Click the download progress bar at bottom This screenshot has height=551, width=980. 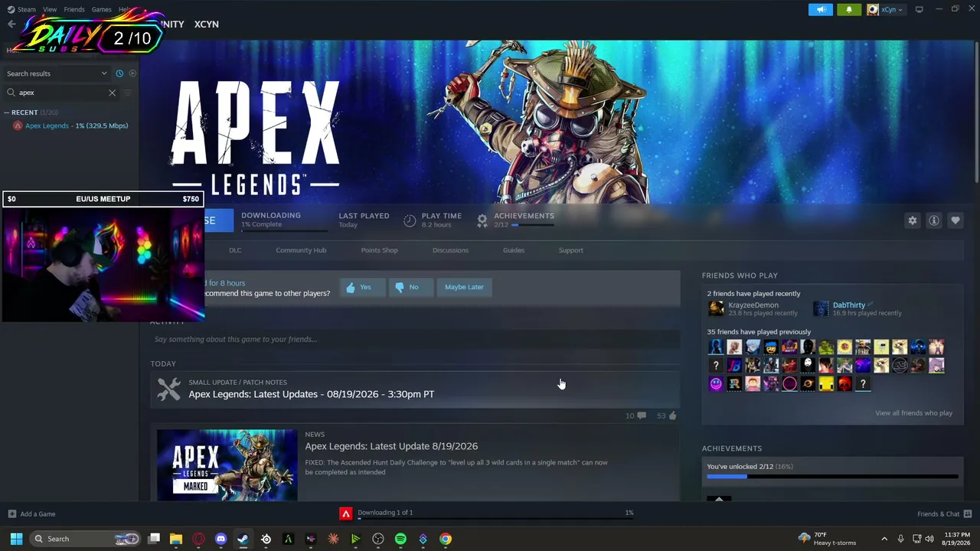495,518
